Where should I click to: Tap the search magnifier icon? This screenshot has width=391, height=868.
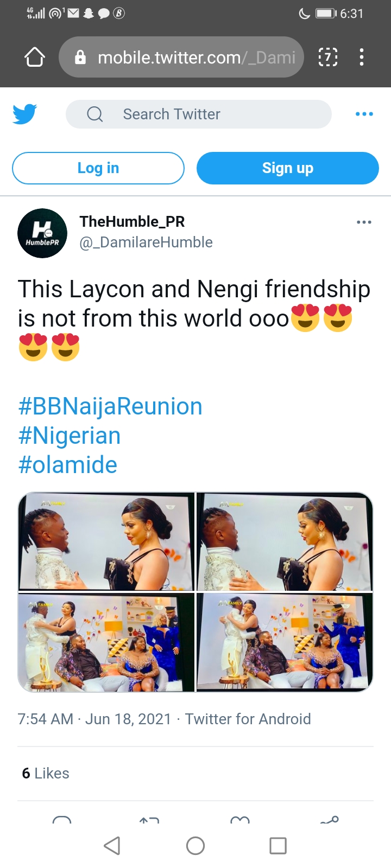95,114
